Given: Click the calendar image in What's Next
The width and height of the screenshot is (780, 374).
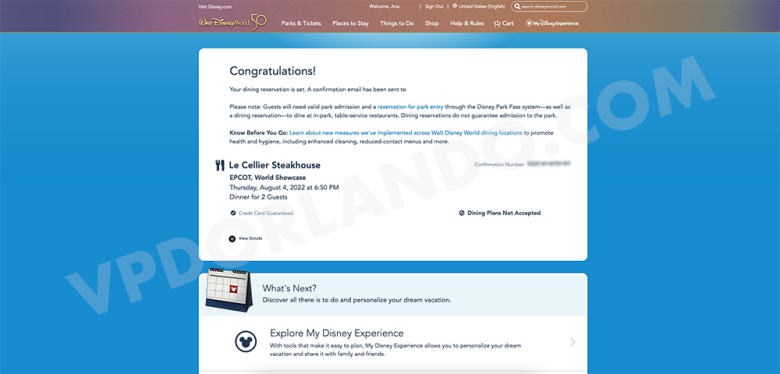Looking at the screenshot, I should point(229,290).
